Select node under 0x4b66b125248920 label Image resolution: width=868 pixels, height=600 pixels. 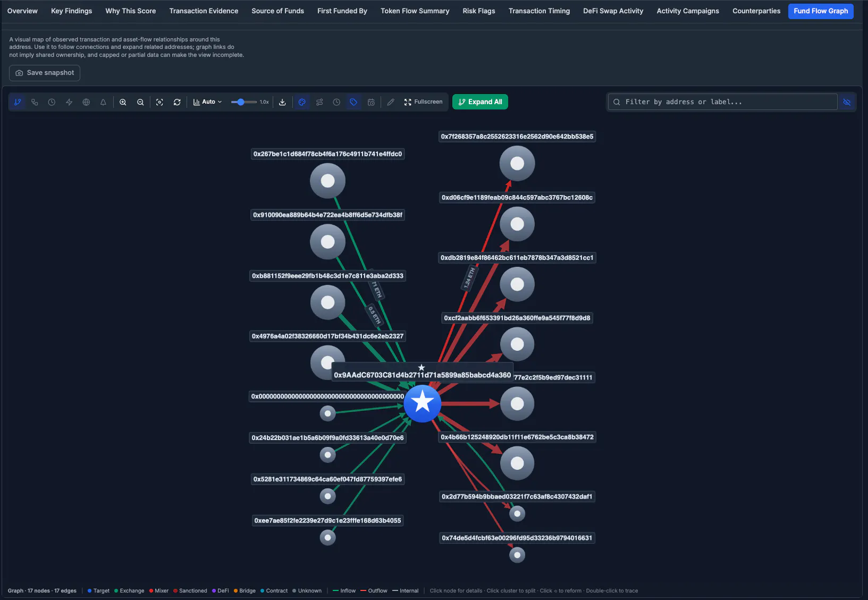click(517, 463)
